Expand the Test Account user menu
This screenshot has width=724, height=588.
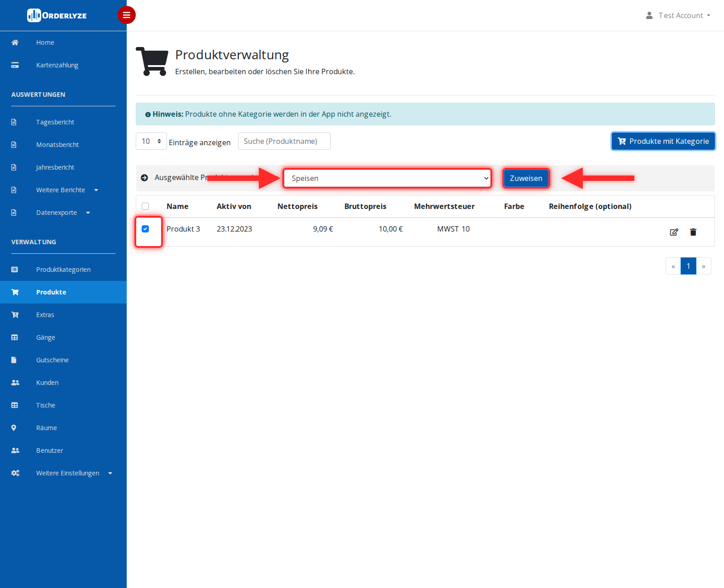678,15
